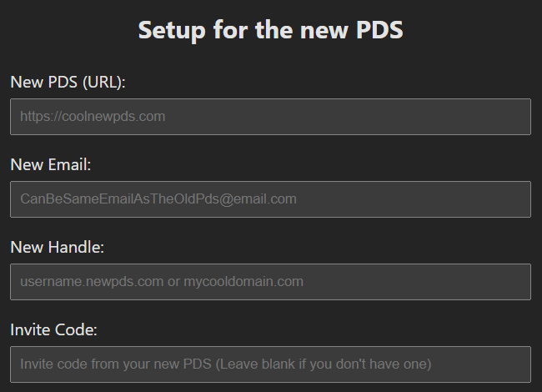
Task: Click the "New Email:" label
Action: 51,164
